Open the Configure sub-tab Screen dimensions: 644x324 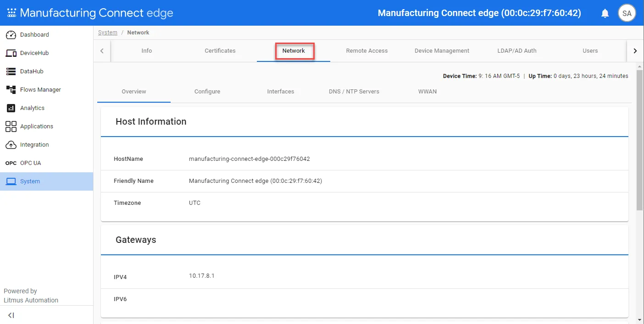pyautogui.click(x=207, y=92)
